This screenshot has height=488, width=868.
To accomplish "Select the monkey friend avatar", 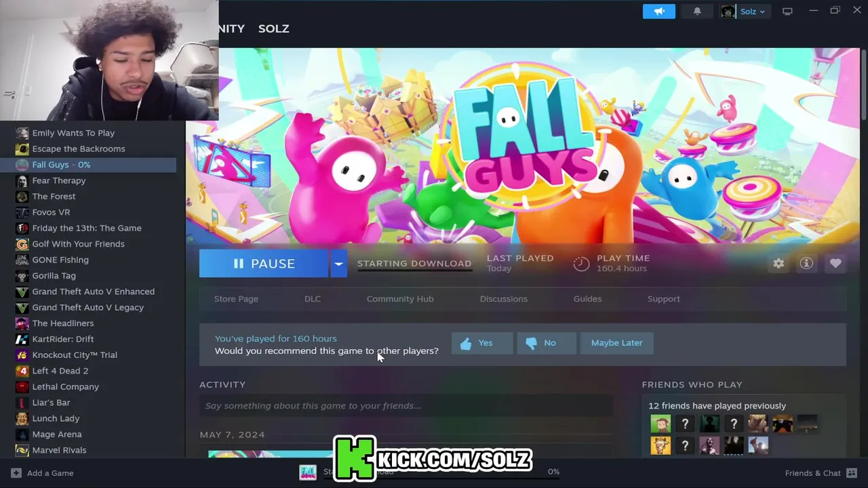I will pyautogui.click(x=660, y=424).
